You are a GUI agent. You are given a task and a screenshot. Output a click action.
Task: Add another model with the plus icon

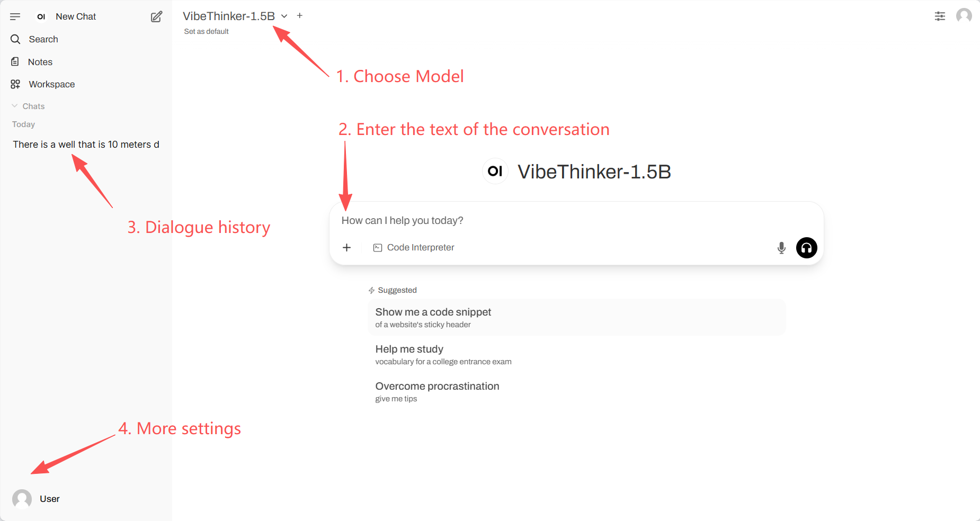click(x=300, y=16)
